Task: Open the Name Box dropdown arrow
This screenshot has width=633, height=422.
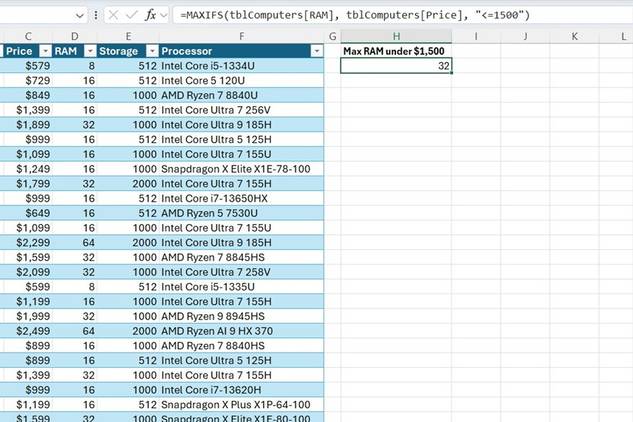Action: pyautogui.click(x=80, y=16)
